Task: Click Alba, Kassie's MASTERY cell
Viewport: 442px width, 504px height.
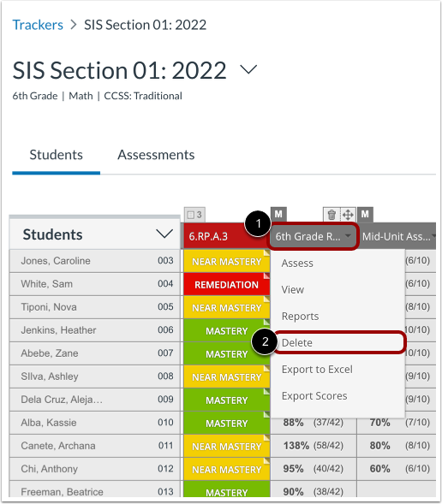Action: click(x=226, y=424)
